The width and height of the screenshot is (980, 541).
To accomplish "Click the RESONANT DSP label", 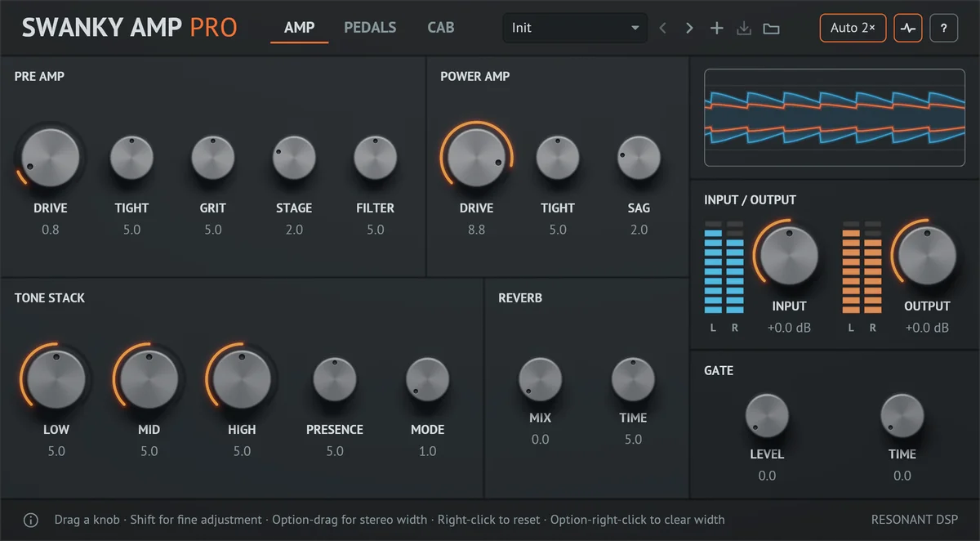I will click(915, 520).
